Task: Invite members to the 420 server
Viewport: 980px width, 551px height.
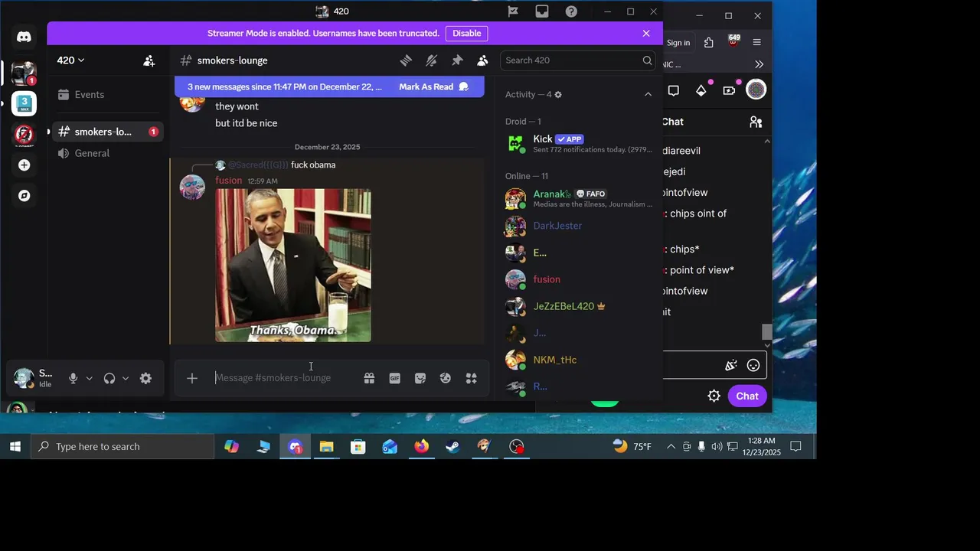Action: (149, 60)
